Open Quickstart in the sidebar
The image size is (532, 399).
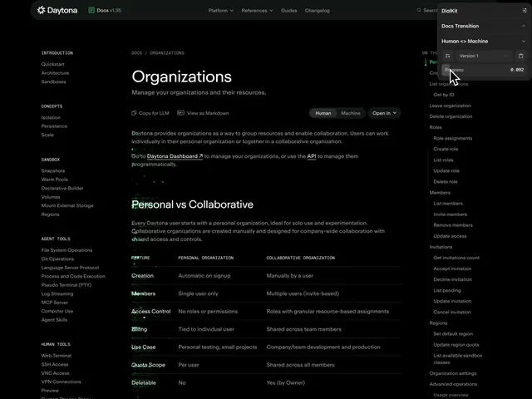(52, 64)
